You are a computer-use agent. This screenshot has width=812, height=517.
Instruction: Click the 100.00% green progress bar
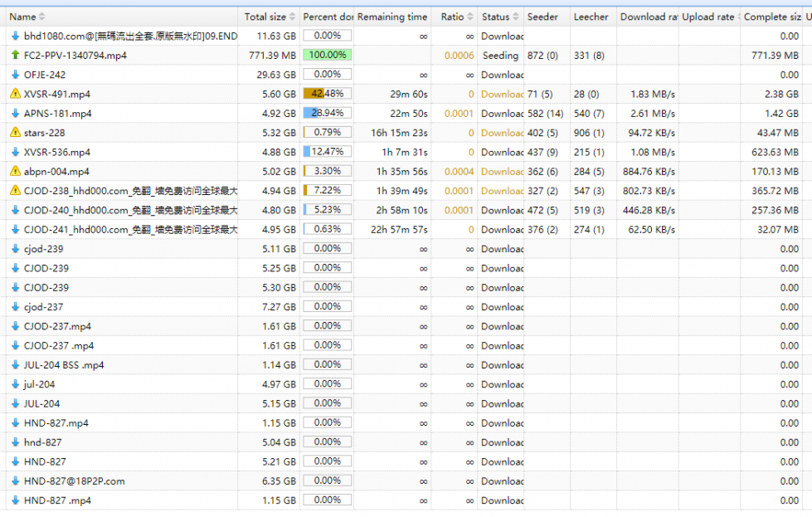click(328, 55)
